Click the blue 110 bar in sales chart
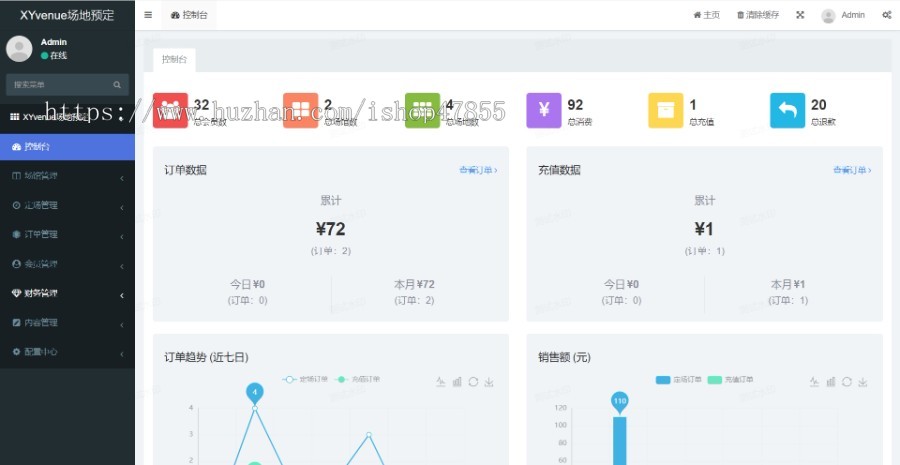 (x=619, y=441)
